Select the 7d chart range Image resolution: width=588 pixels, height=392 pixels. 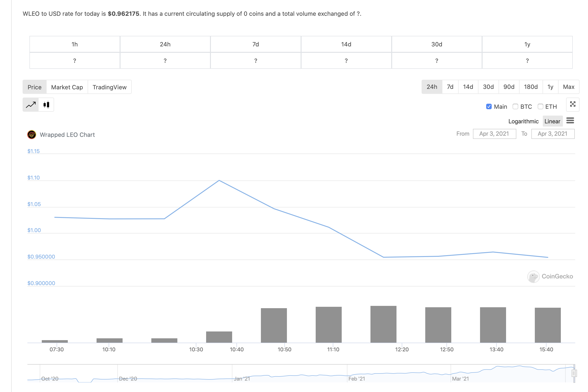pos(450,87)
